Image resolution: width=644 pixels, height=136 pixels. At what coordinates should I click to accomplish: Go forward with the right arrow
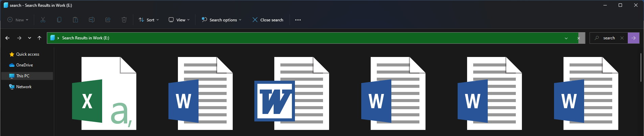click(x=19, y=38)
